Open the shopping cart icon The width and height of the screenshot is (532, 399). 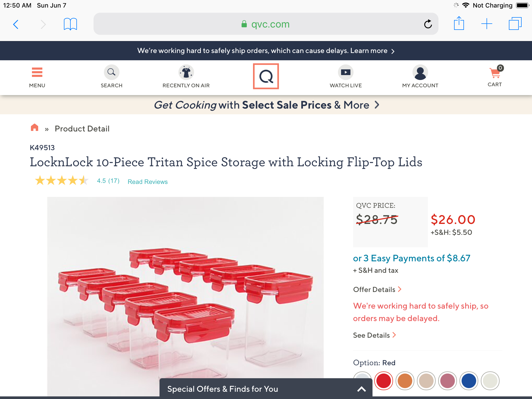[x=495, y=73]
